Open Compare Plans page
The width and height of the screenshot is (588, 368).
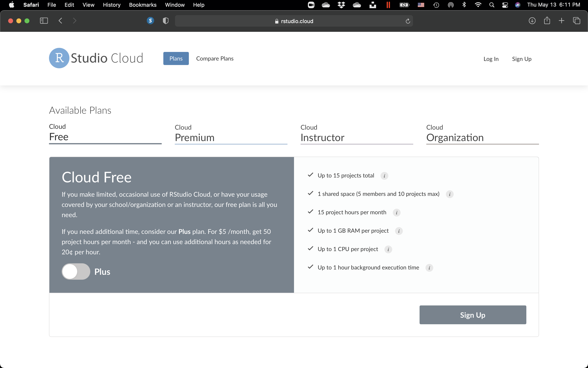[x=215, y=59]
